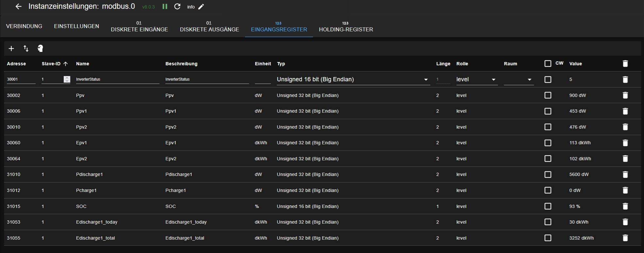Switch to Holding-Register tab
The image size is (644, 253).
(x=346, y=26)
